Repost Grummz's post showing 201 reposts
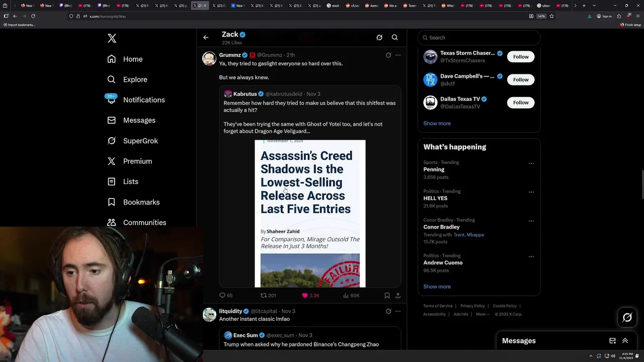The width and height of the screenshot is (644, 362). (x=268, y=296)
